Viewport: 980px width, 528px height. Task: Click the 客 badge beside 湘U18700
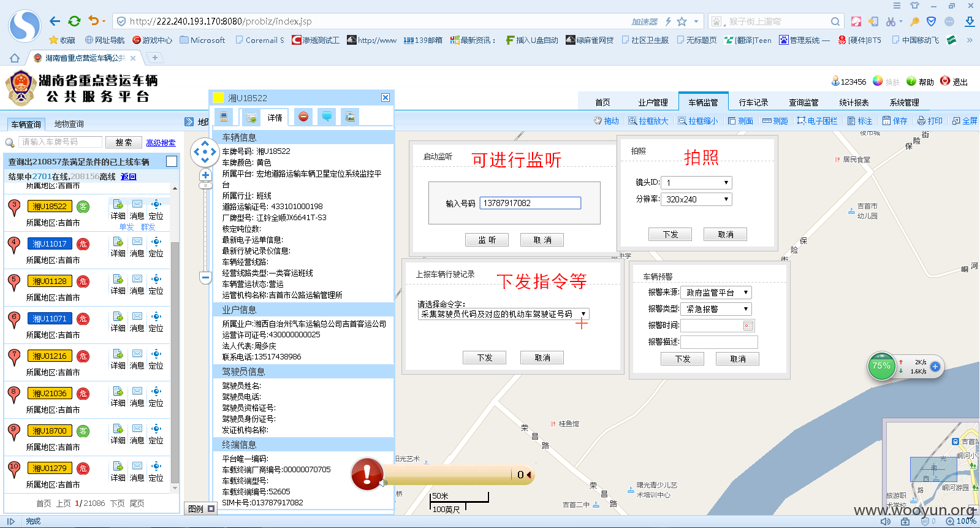pyautogui.click(x=83, y=431)
